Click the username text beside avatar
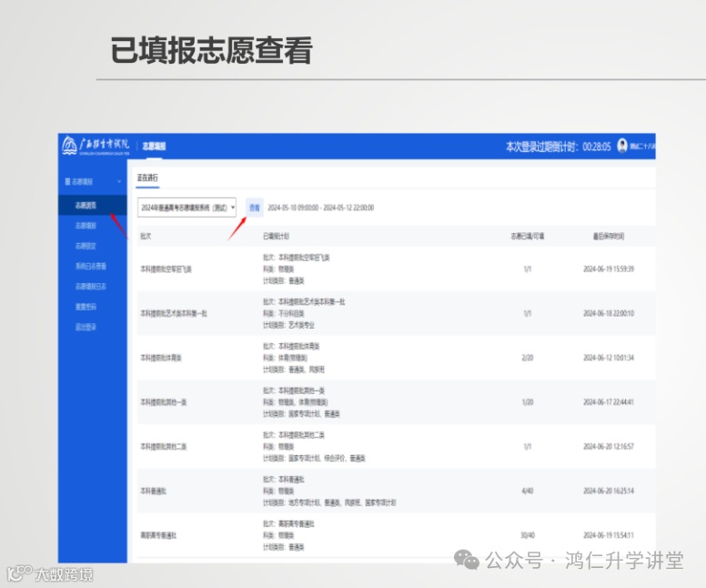This screenshot has width=706, height=588. [x=642, y=146]
